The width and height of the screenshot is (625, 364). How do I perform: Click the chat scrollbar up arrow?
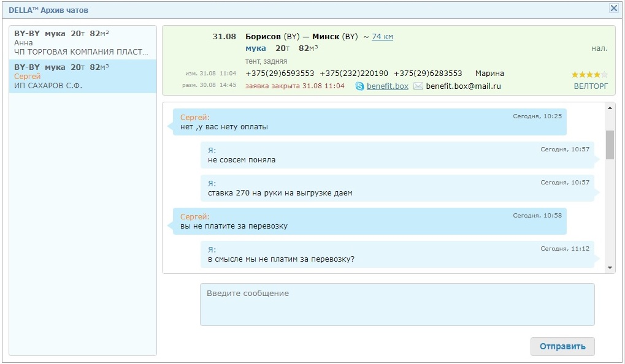[610, 108]
